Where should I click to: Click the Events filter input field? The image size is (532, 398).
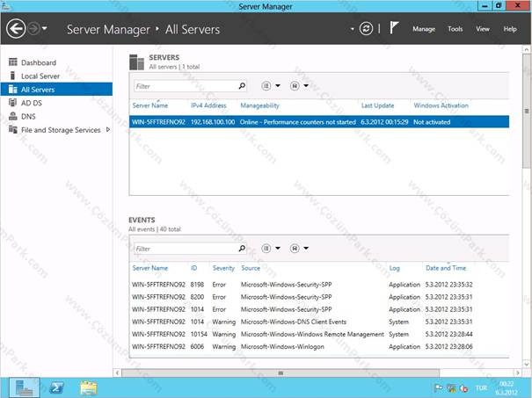pyautogui.click(x=186, y=249)
